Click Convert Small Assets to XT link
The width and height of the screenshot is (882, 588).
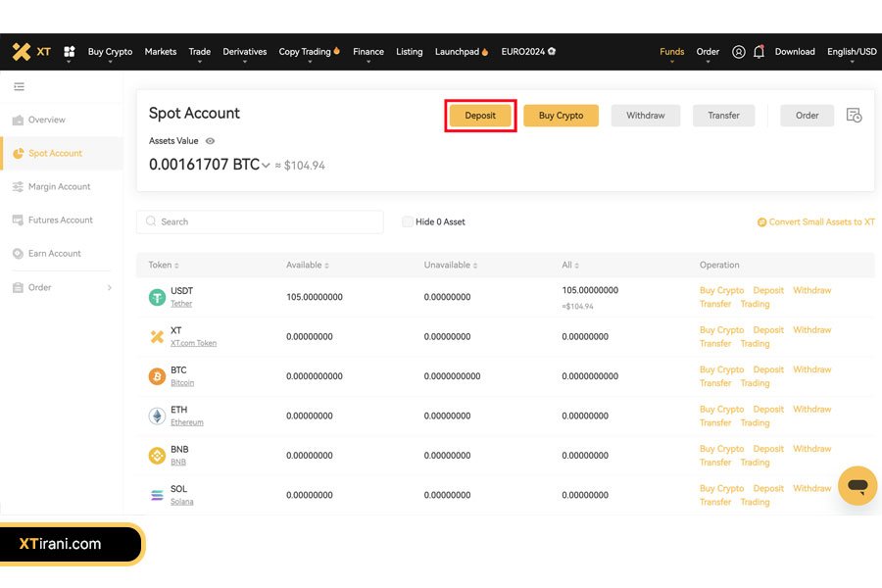click(x=816, y=222)
